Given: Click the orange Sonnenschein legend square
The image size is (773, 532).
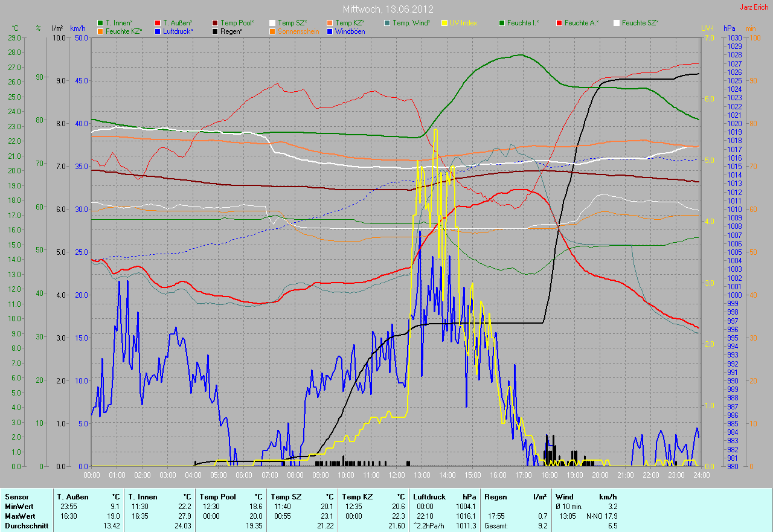Looking at the screenshot, I should pos(272,31).
